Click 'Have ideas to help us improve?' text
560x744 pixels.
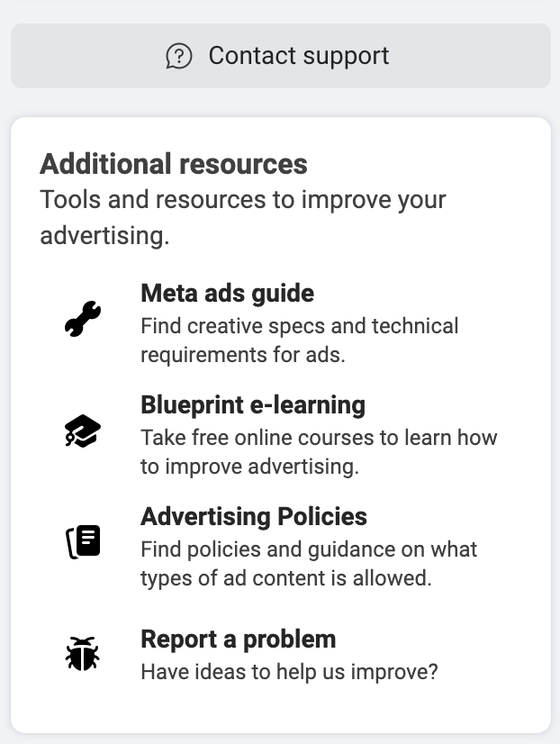(289, 672)
